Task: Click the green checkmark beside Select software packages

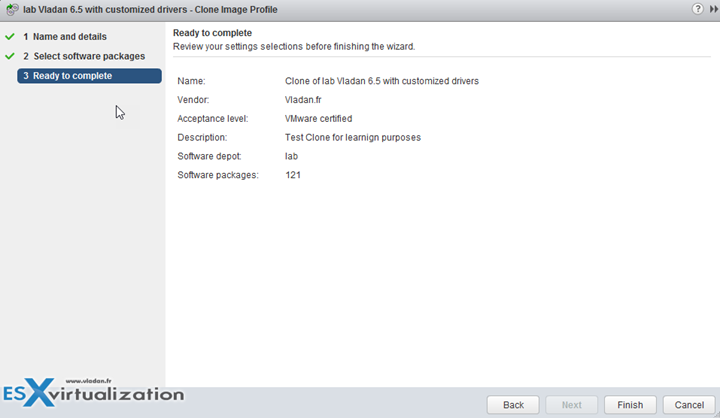Action: (10, 56)
